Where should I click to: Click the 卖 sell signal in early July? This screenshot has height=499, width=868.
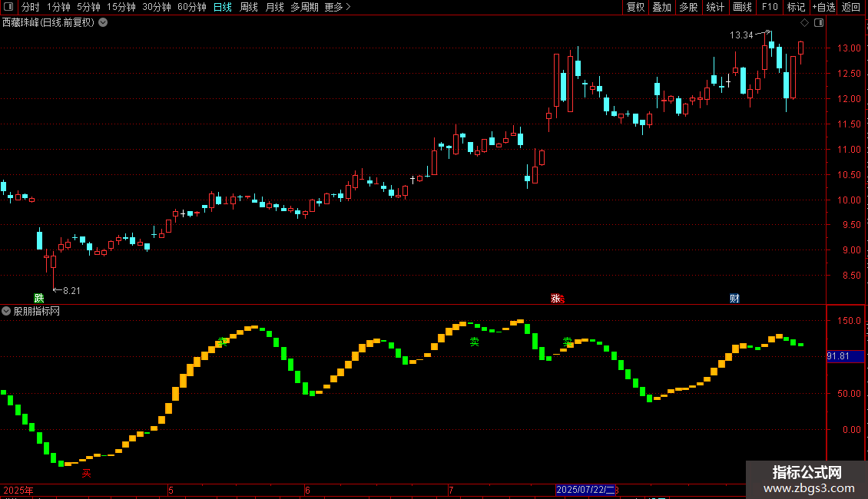coord(475,342)
